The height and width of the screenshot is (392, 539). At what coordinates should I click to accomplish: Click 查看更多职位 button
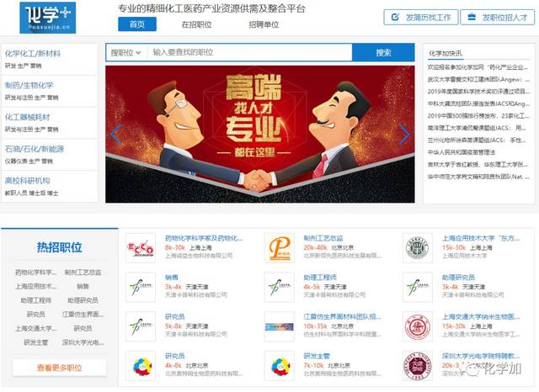pyautogui.click(x=60, y=368)
